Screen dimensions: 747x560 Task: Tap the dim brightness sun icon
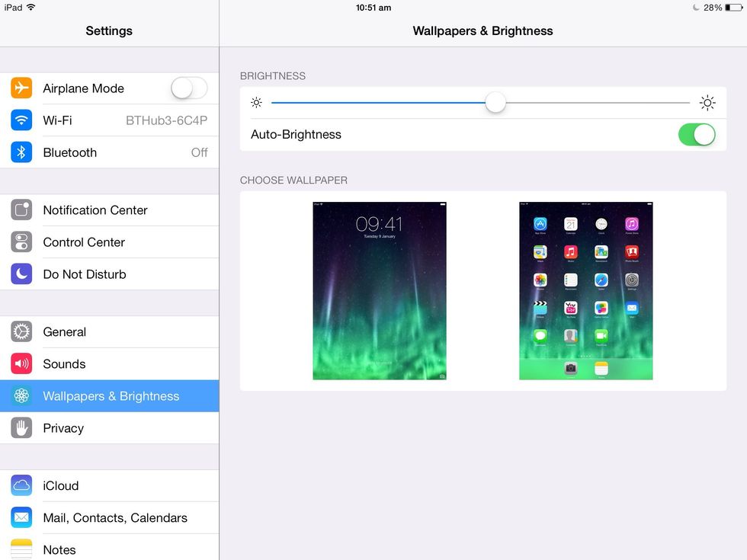[256, 102]
